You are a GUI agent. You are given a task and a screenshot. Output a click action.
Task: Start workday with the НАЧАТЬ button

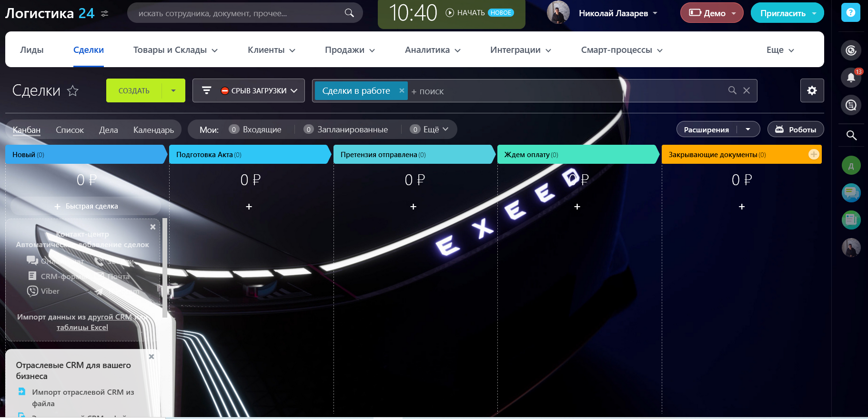465,13
